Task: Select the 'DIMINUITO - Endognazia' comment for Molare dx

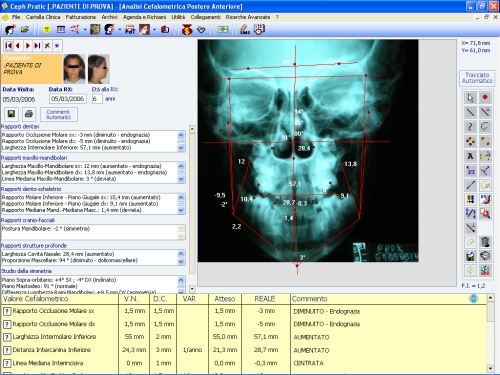Action: point(327,324)
